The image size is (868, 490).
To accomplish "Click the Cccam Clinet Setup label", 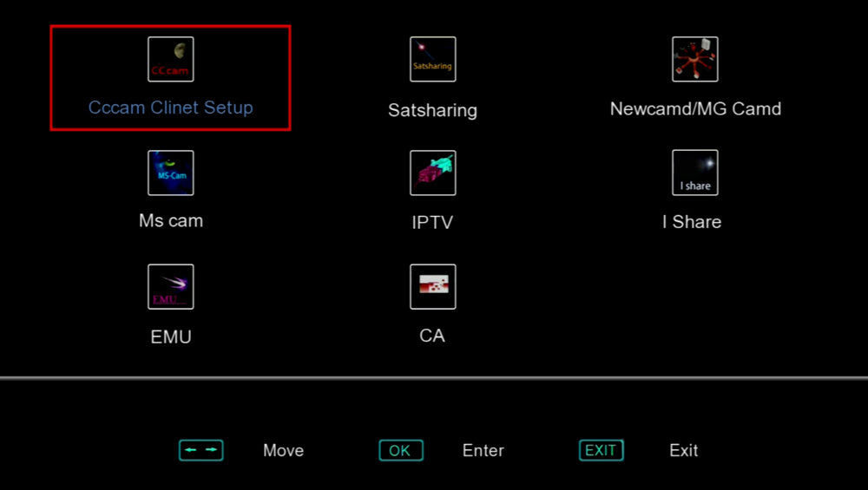I will 170,108.
